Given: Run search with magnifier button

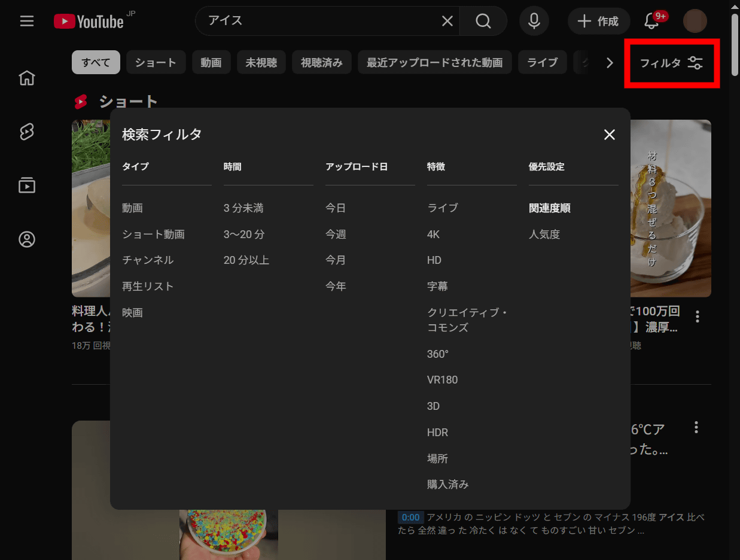Looking at the screenshot, I should [483, 22].
